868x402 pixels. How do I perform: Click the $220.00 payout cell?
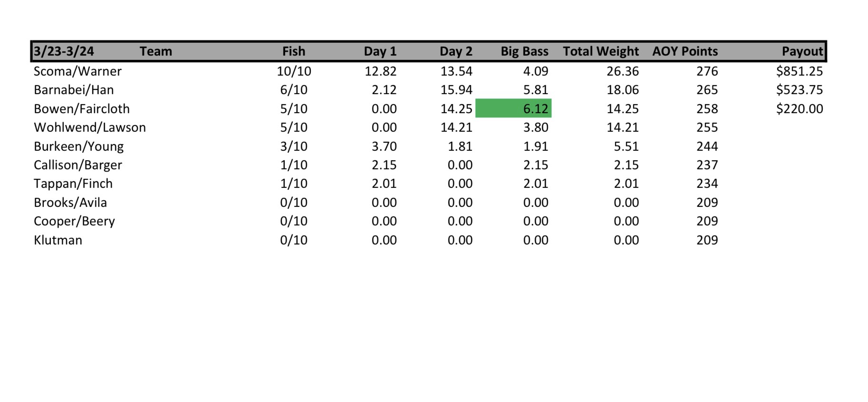tap(799, 109)
